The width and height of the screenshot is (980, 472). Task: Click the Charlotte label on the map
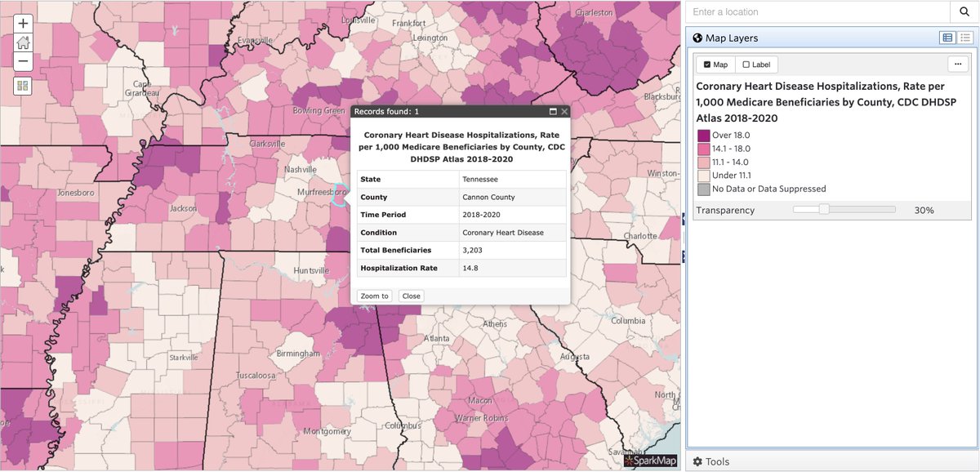pyautogui.click(x=639, y=236)
